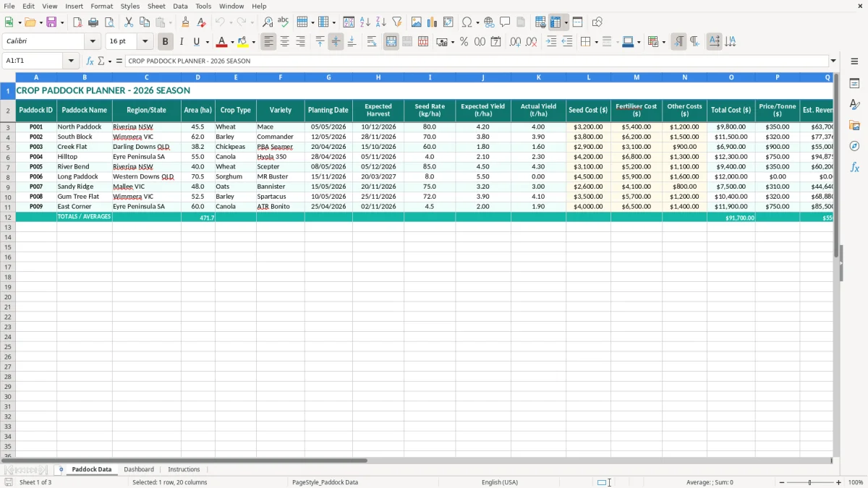Viewport: 868px width, 488px height.
Task: Click Increase Indent icon
Action: point(551,42)
